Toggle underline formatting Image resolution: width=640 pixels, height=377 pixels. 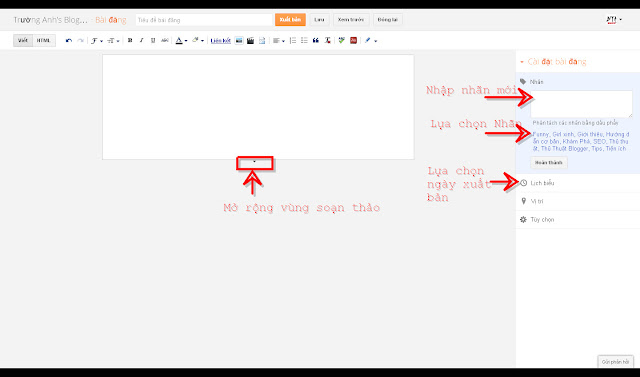click(153, 40)
